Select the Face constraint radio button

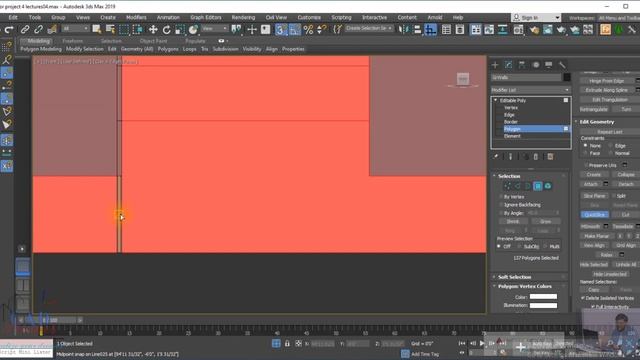click(585, 153)
